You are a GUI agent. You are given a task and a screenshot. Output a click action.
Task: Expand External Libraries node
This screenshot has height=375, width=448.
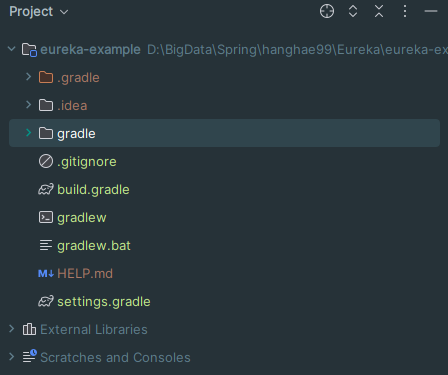point(12,329)
